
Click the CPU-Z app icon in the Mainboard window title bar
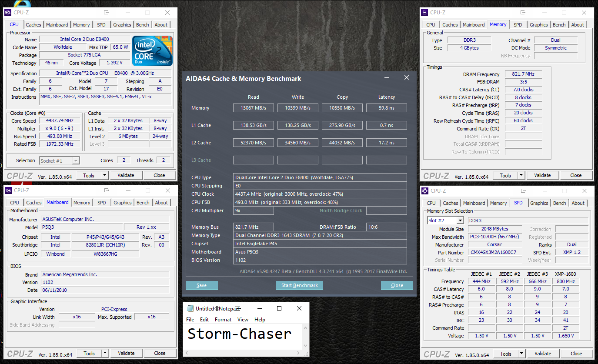(x=8, y=190)
